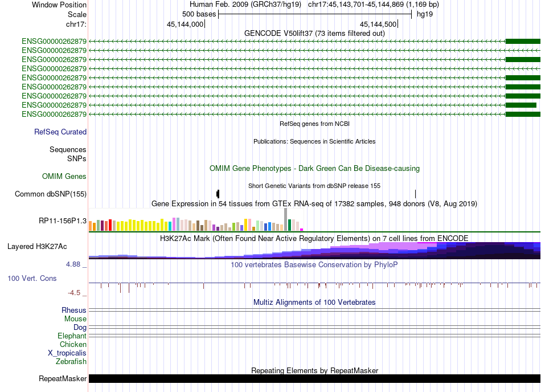
Task: Click the 100 Vert. Cons label
Action: [32, 279]
